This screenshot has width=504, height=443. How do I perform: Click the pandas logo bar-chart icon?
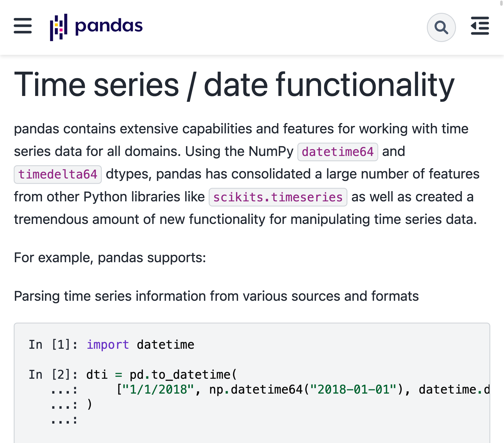(59, 27)
